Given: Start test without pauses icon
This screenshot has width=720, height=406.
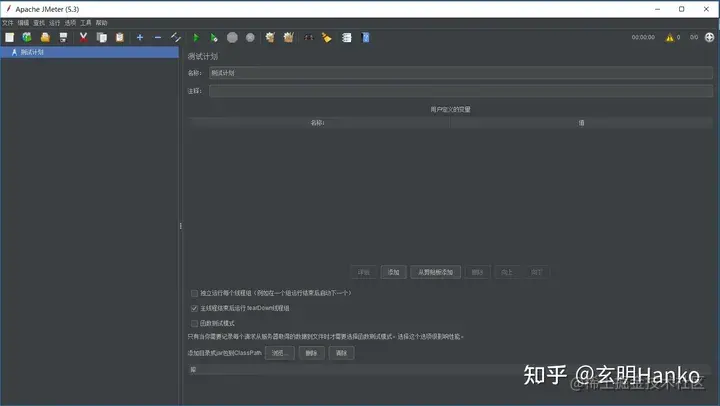Looking at the screenshot, I should pyautogui.click(x=214, y=38).
